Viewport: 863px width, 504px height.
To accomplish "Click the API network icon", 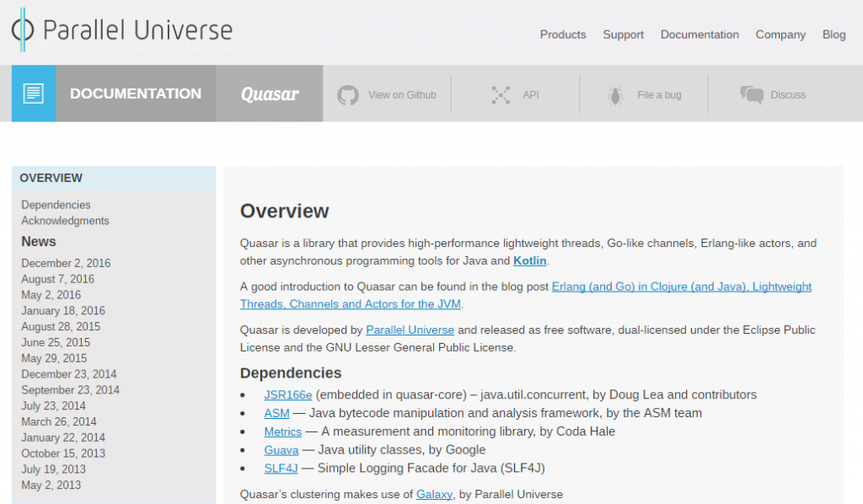I will [501, 95].
